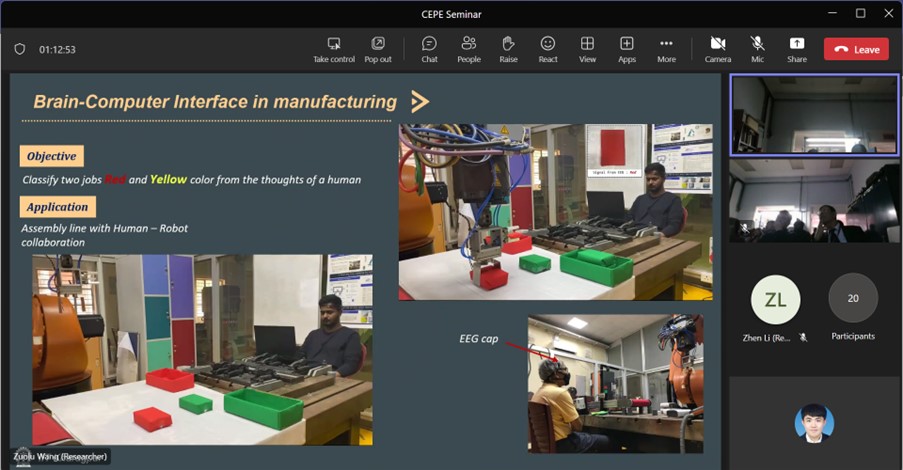This screenshot has height=470, width=903.
Task: Pop out the shared content
Action: coord(378,44)
